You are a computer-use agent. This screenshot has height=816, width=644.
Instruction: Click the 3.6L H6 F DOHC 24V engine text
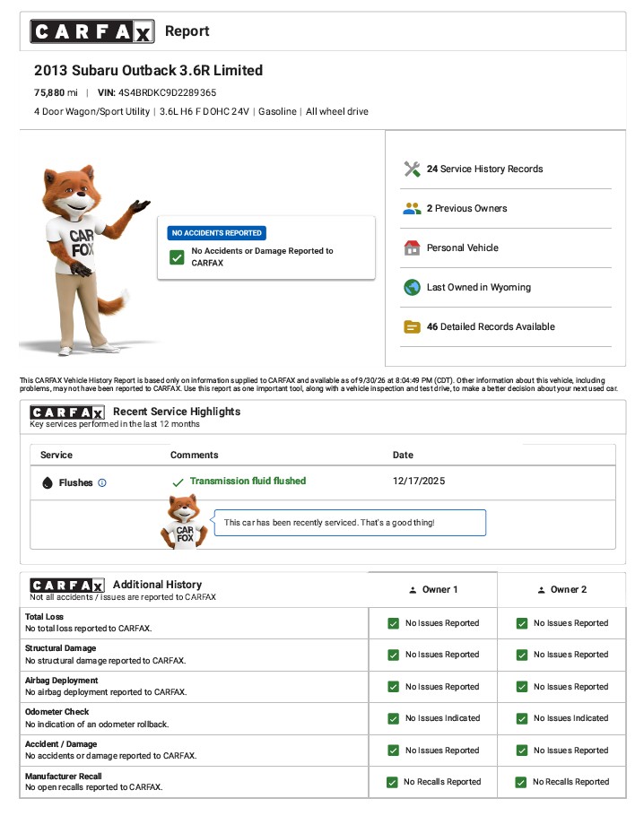(x=205, y=112)
